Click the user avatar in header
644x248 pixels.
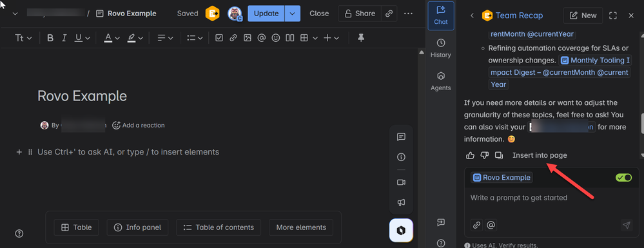tap(235, 14)
